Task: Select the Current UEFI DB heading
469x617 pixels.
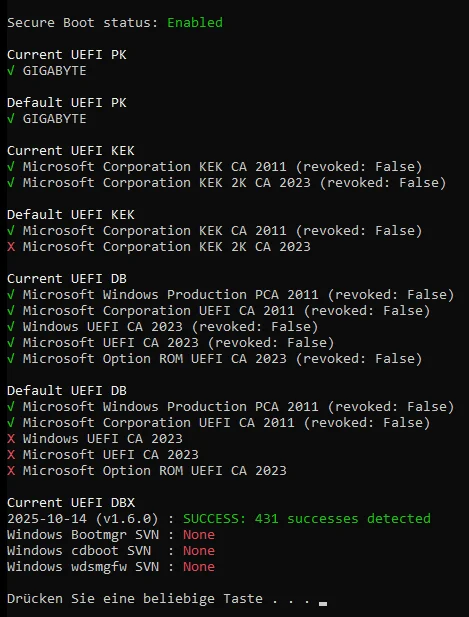Action: 67,279
